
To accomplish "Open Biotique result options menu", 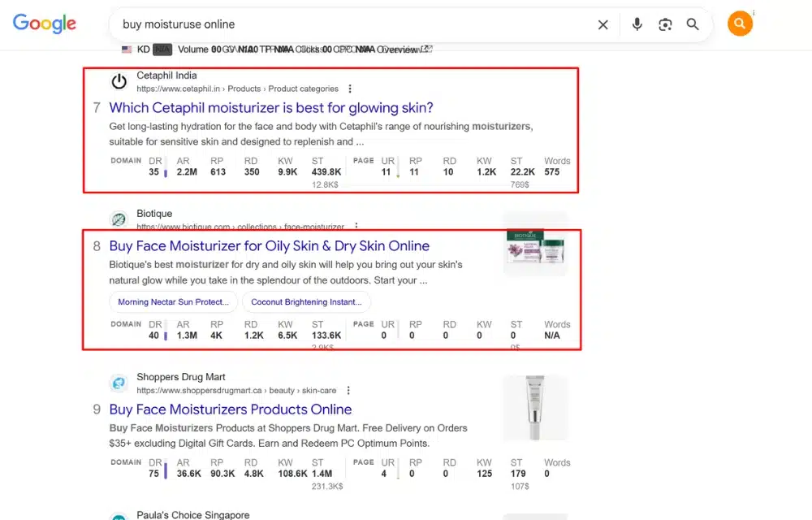I will 356,227.
